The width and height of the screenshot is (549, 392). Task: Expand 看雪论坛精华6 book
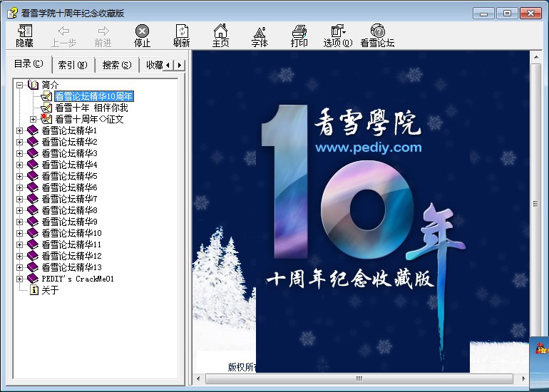[x=20, y=187]
